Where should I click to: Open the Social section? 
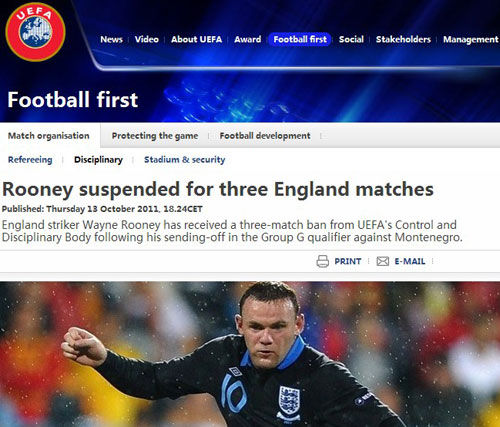pos(351,39)
